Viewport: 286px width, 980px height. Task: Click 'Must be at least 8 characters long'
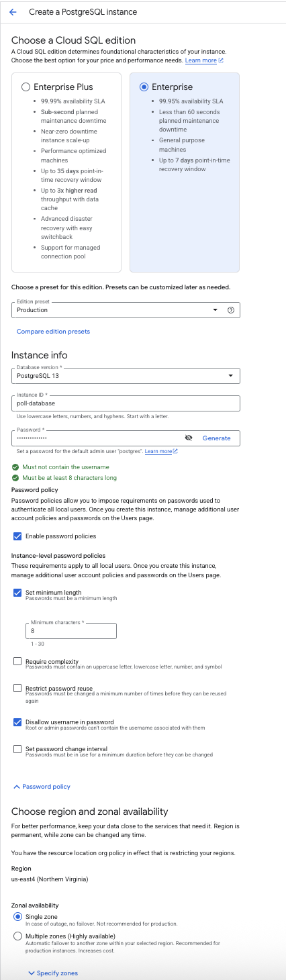coord(69,478)
